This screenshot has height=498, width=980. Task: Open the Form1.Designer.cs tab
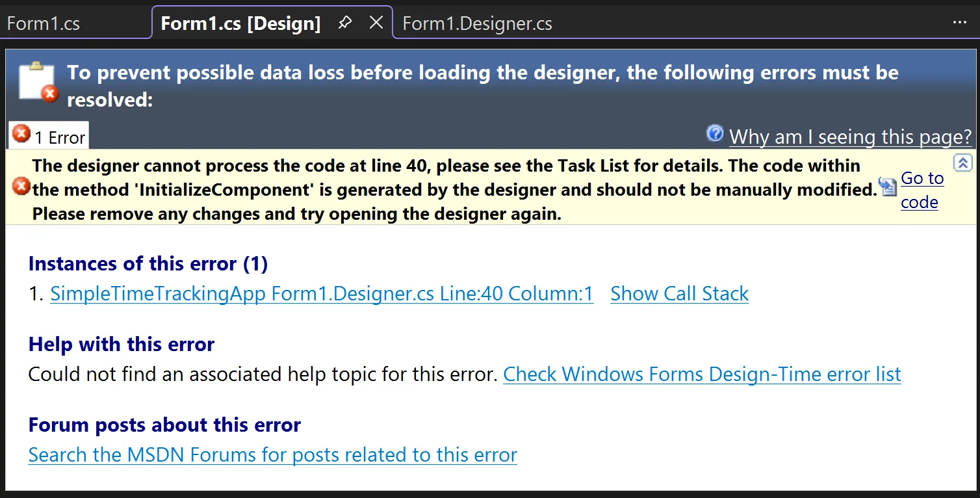pos(476,23)
